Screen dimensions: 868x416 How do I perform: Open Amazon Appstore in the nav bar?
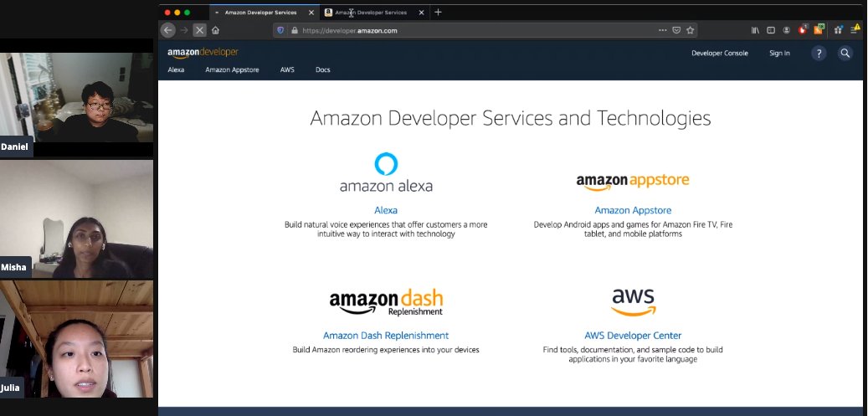[x=232, y=69]
